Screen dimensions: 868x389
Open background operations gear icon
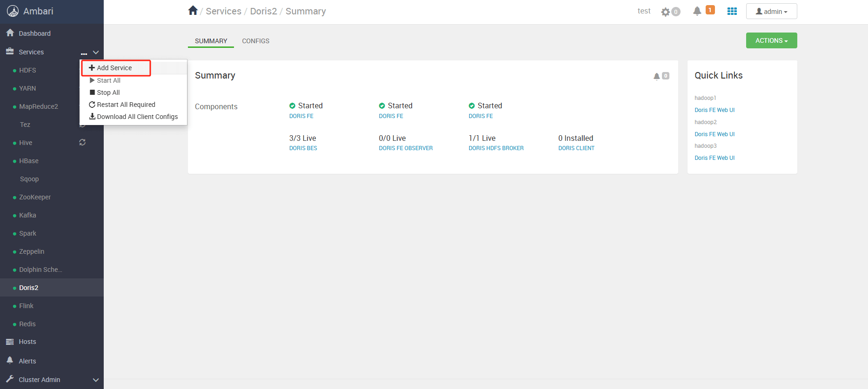tap(666, 12)
